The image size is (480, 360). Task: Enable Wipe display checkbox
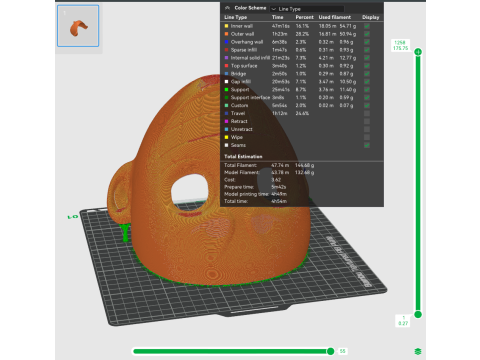tap(367, 137)
